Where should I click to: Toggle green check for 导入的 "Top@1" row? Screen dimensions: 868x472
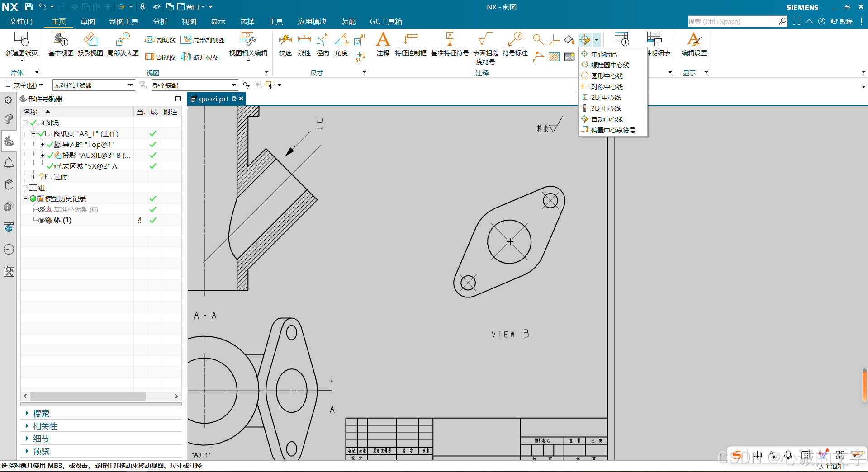[153, 145]
